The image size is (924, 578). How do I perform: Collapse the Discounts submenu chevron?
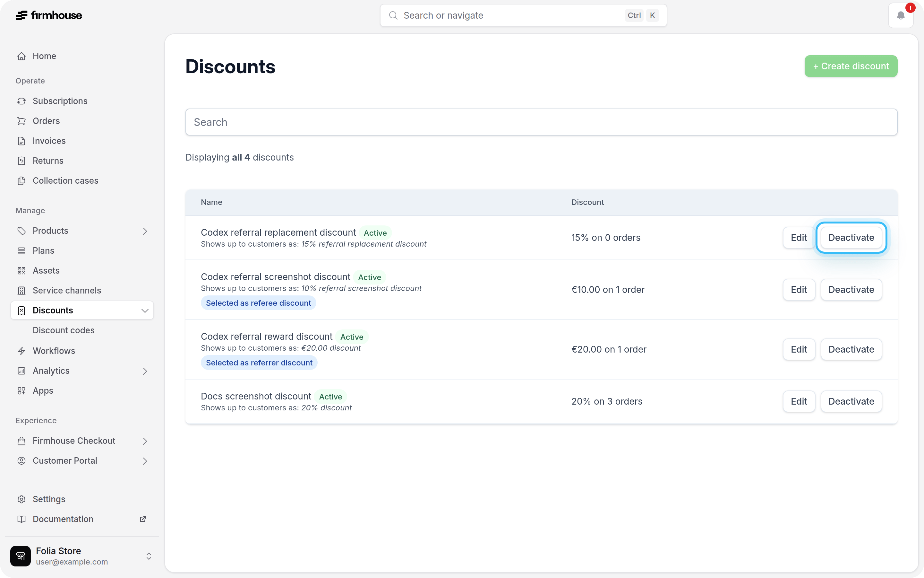145,311
